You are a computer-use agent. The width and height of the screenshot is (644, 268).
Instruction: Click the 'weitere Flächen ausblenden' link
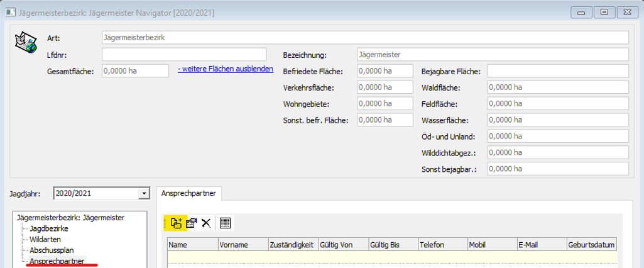(x=226, y=69)
